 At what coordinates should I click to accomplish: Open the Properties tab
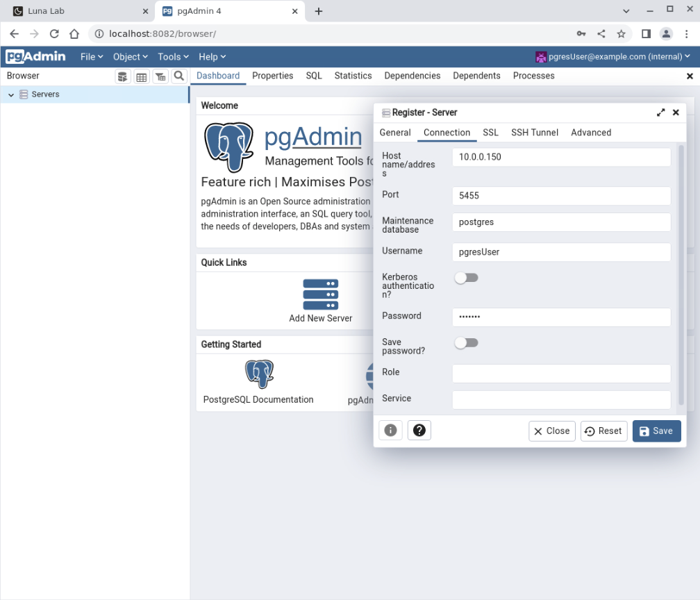click(272, 76)
